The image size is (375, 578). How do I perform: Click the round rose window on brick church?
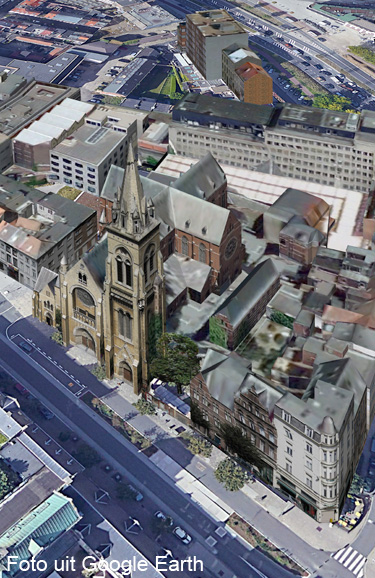click(x=232, y=248)
